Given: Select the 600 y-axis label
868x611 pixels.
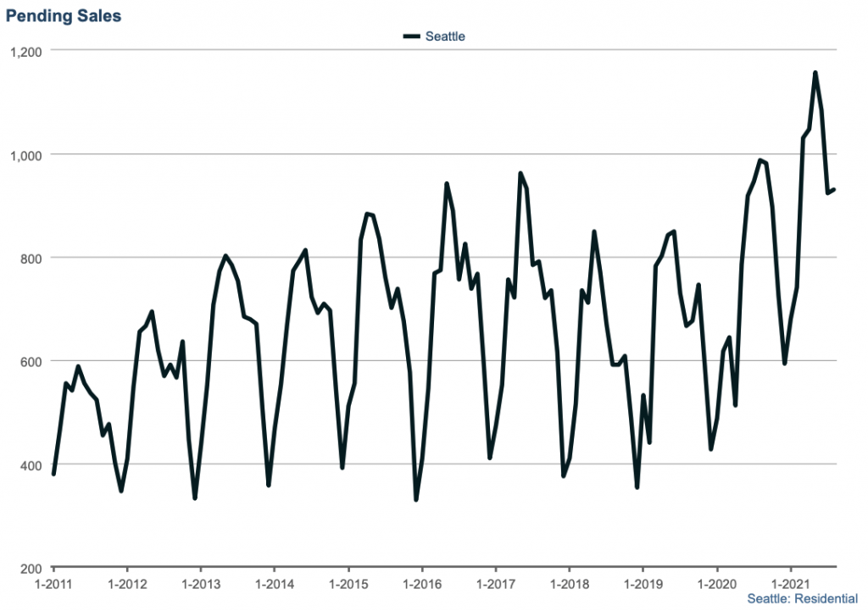Looking at the screenshot, I should point(31,361).
